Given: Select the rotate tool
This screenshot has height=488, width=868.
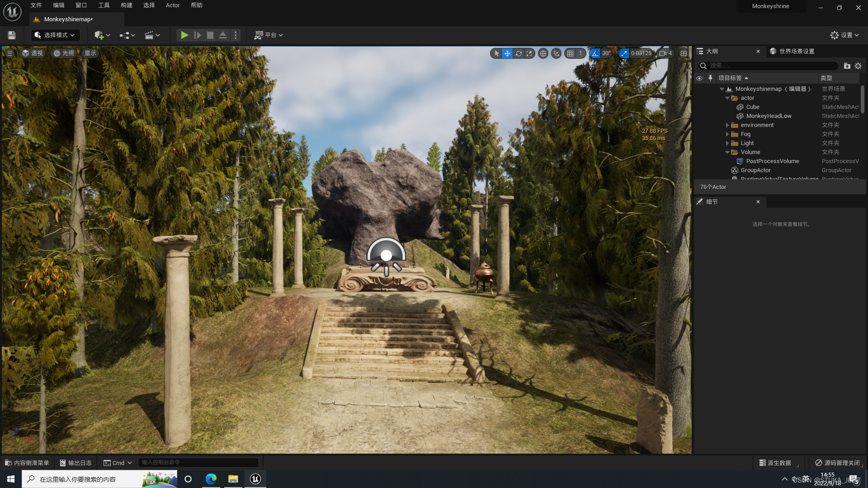Looking at the screenshot, I should [519, 53].
